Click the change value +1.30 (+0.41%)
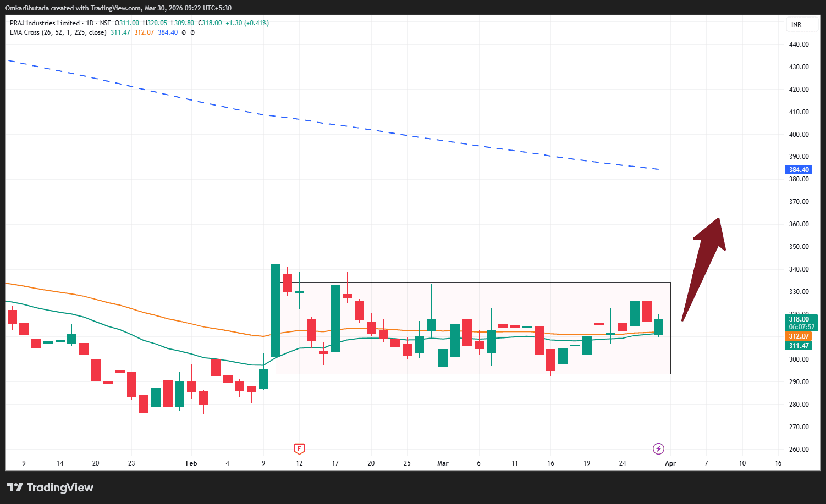This screenshot has height=504, width=826. 247,23
